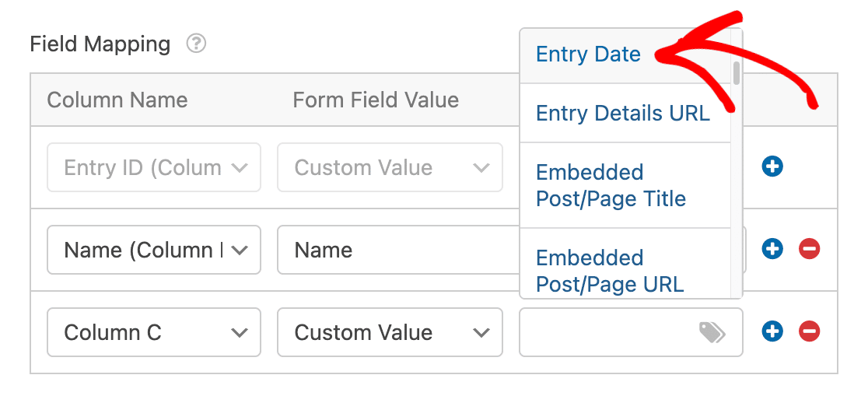Expand Custom Value dropdown in Column C row
The height and width of the screenshot is (403, 868).
pos(390,332)
